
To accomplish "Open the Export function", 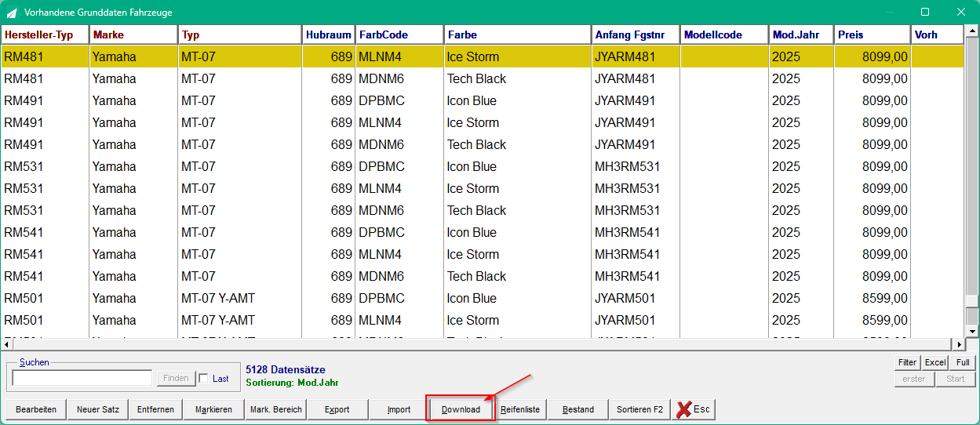I will (x=337, y=409).
